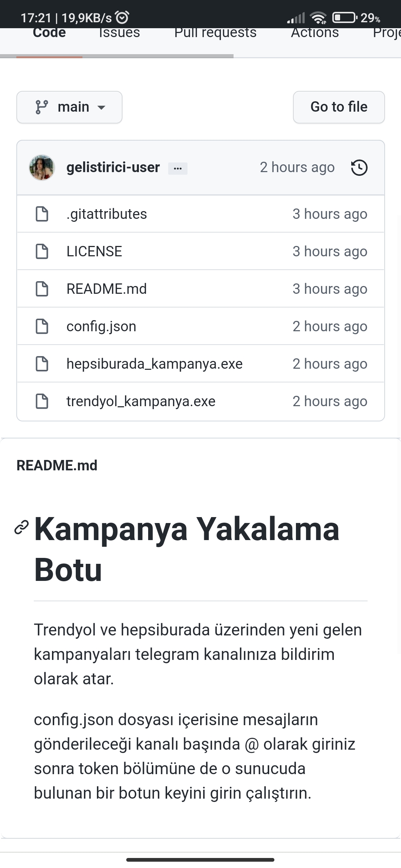The image size is (401, 868).
Task: Tap the .gitattributes file icon
Action: coord(42,214)
